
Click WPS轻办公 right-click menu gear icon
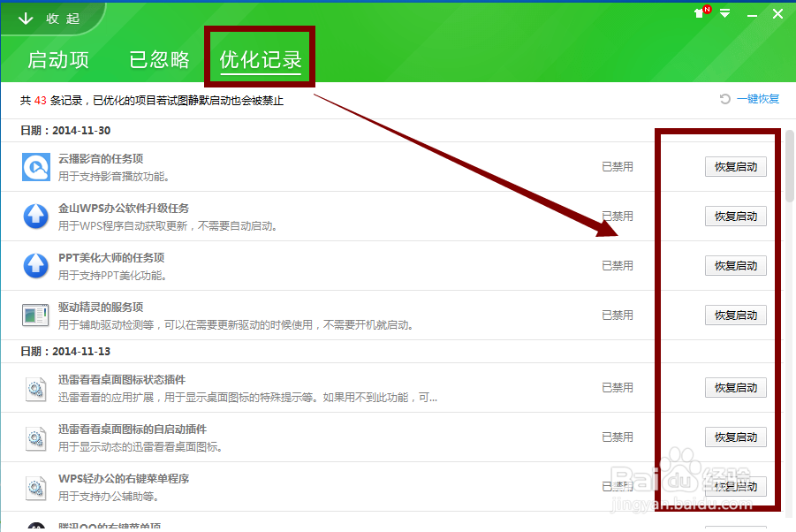click(x=35, y=489)
